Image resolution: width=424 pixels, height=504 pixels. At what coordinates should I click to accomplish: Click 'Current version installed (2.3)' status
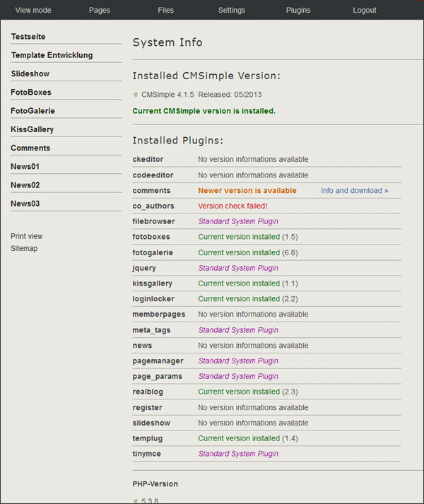tap(248, 392)
